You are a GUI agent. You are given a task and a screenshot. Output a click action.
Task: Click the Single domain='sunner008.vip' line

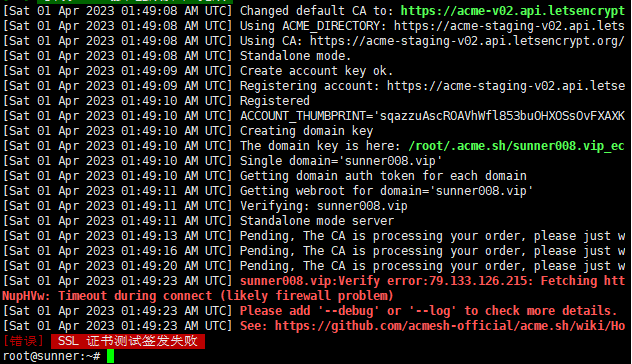pyautogui.click(x=341, y=161)
